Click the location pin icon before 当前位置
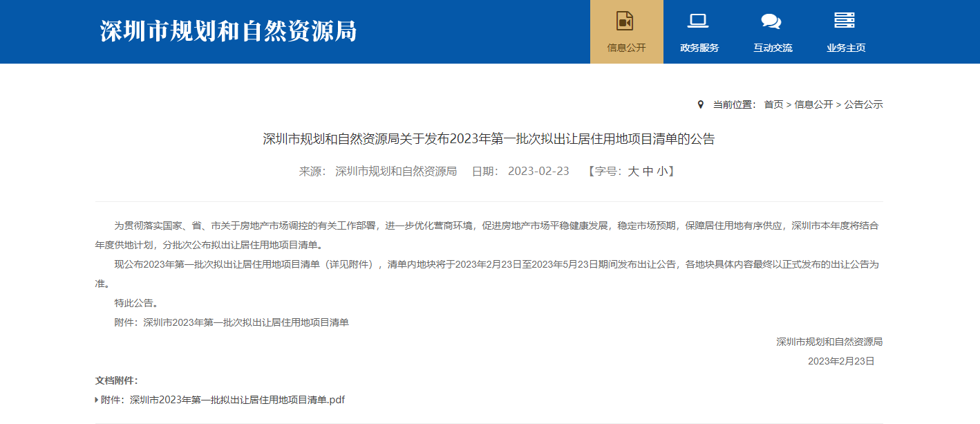This screenshot has width=980, height=424. 701,104
